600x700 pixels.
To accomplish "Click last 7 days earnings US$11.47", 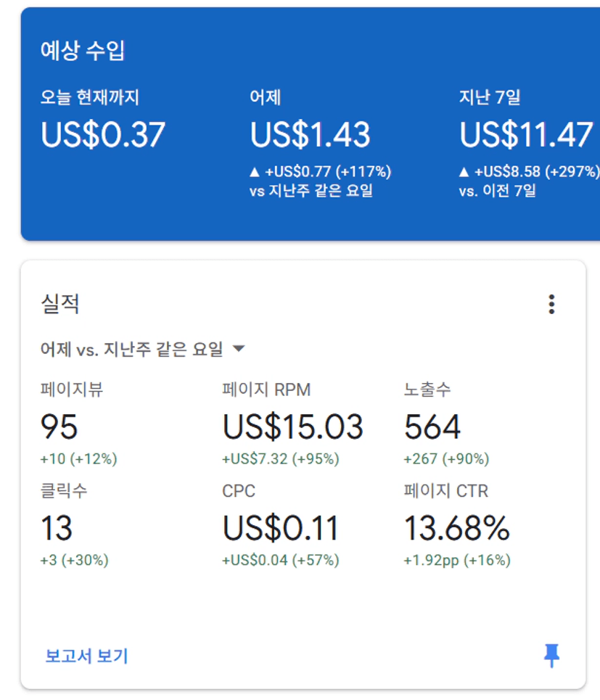I will [526, 134].
